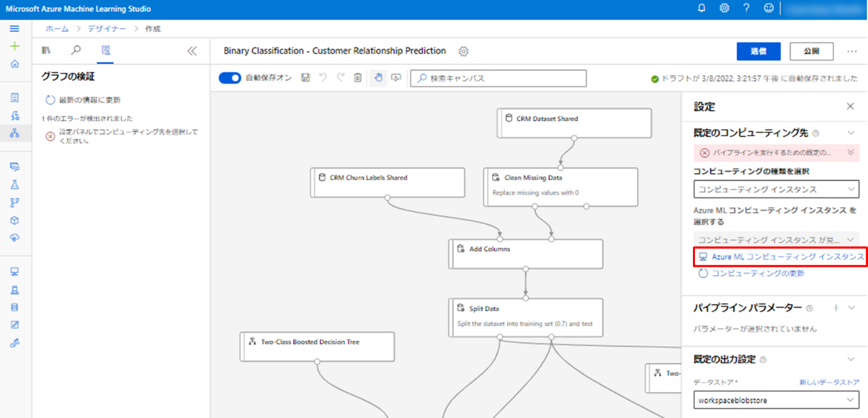Open Designer icon in left sidebar
This screenshot has width=868, height=418.
coord(15,133)
